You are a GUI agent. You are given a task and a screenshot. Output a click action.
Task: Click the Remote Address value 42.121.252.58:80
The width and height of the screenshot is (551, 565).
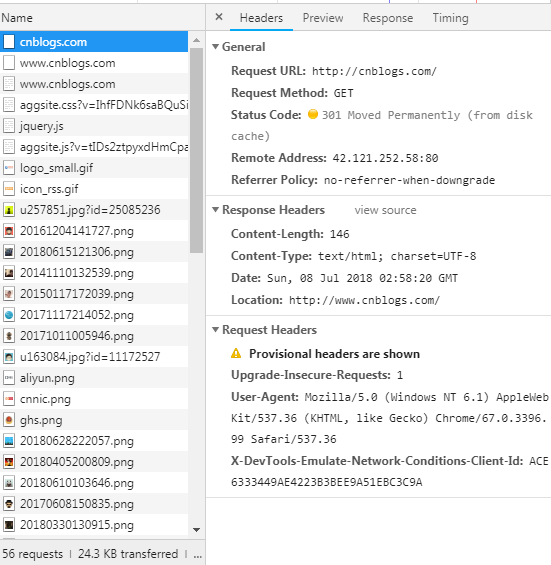click(x=385, y=158)
